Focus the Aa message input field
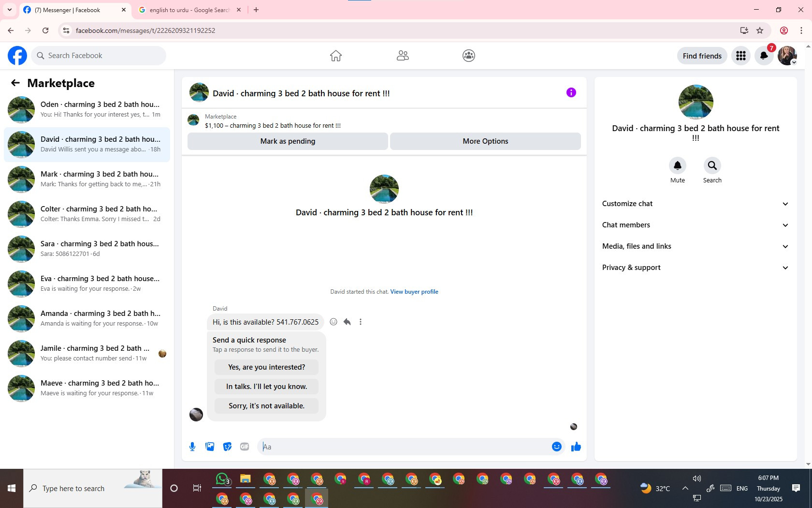This screenshot has width=812, height=508. click(x=404, y=447)
